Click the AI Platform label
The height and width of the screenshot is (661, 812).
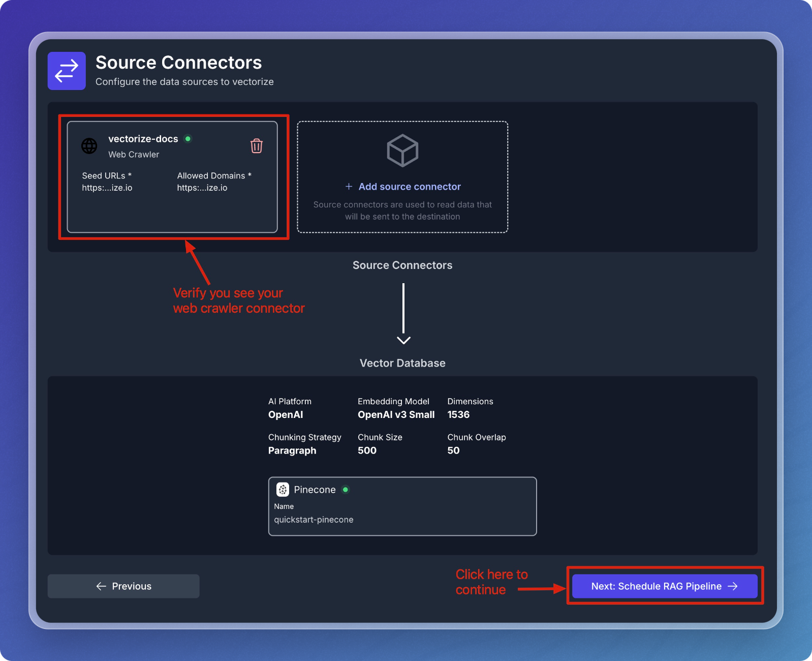[x=290, y=402]
